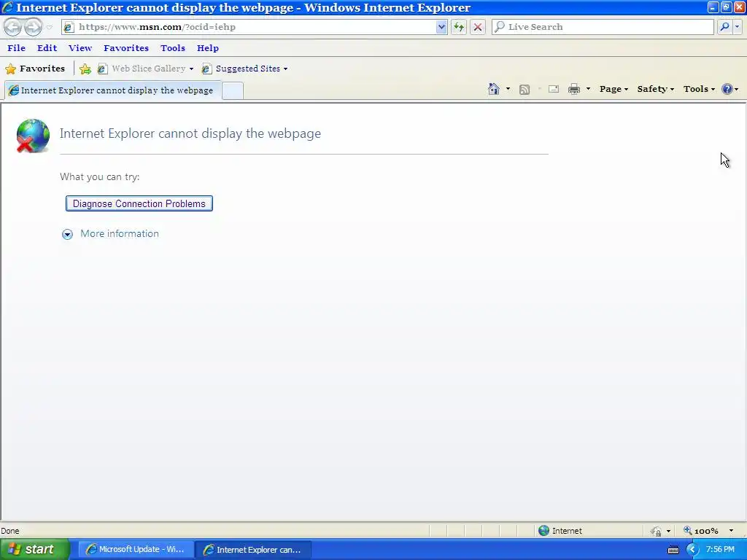Go back with the Back arrow button
The width and height of the screenshot is (747, 560).
click(12, 27)
